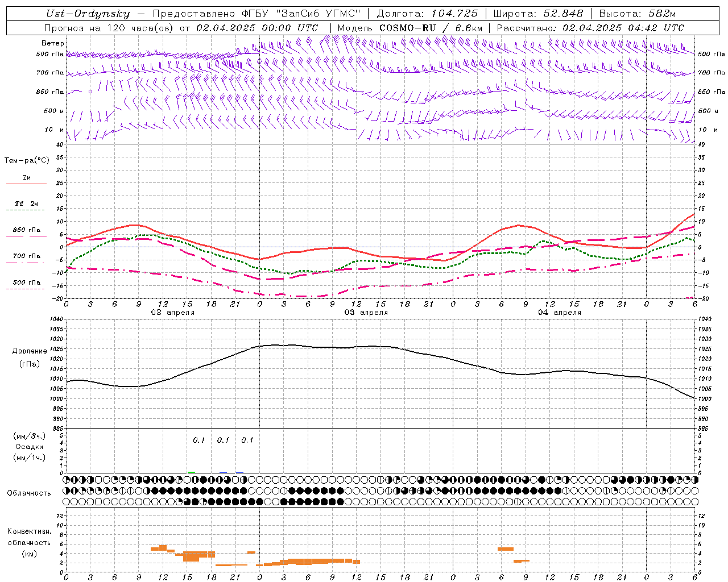This screenshot has width=728, height=582.
Task: Click the 04 апреля date label
Action: coord(560,313)
